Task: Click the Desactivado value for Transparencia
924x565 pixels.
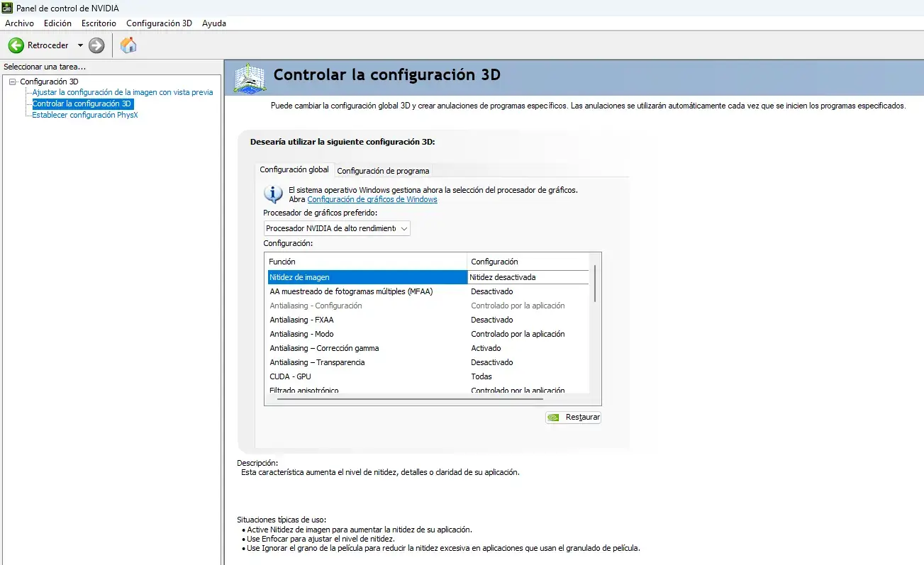Action: coord(492,362)
